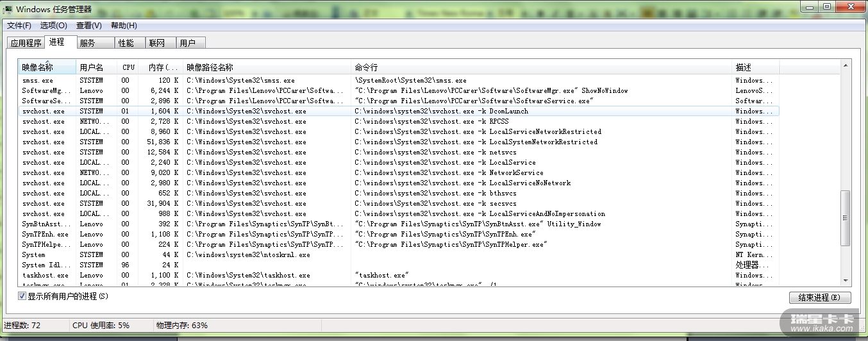Image resolution: width=868 pixels, height=341 pixels.
Task: Open the 文件(F) menu
Action: (19, 26)
